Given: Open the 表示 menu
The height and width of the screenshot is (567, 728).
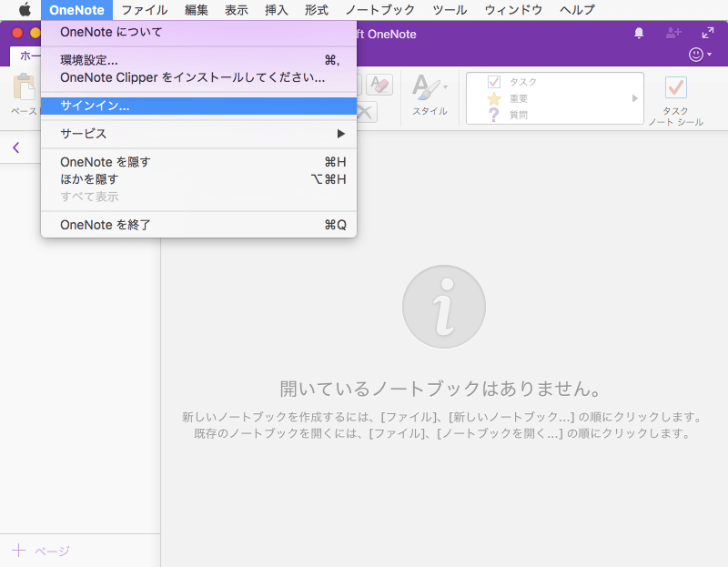Looking at the screenshot, I should (237, 10).
